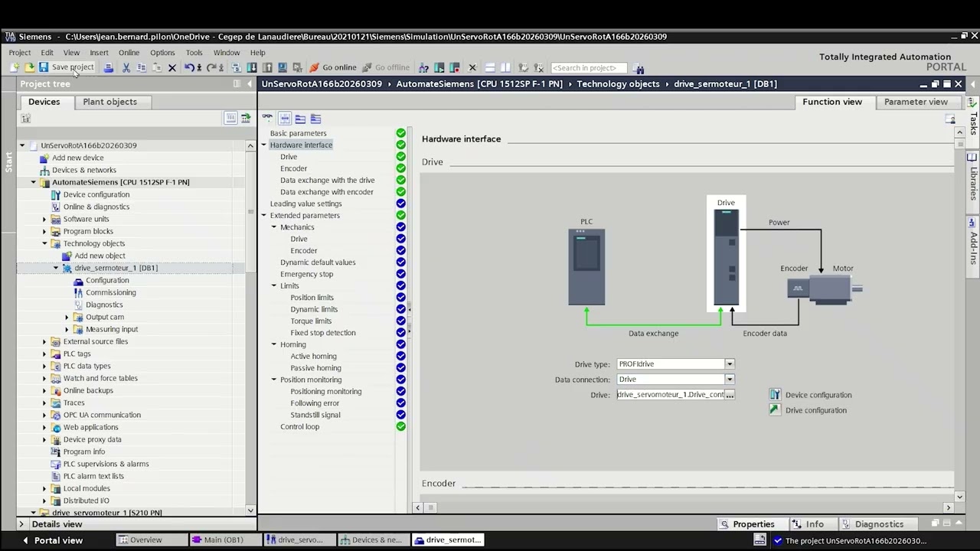The image size is (980, 551).
Task: Open the Data connection dropdown
Action: (730, 380)
